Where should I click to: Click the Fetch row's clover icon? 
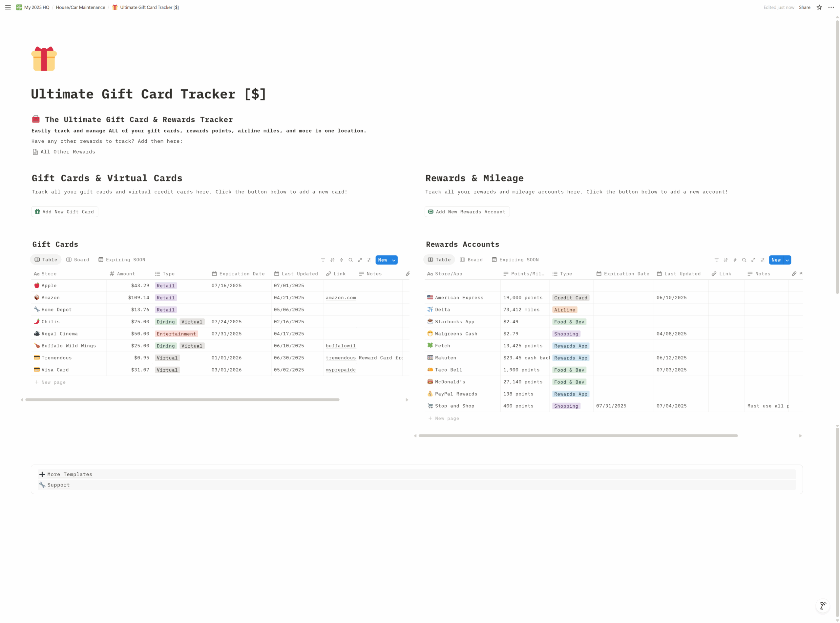pyautogui.click(x=430, y=345)
